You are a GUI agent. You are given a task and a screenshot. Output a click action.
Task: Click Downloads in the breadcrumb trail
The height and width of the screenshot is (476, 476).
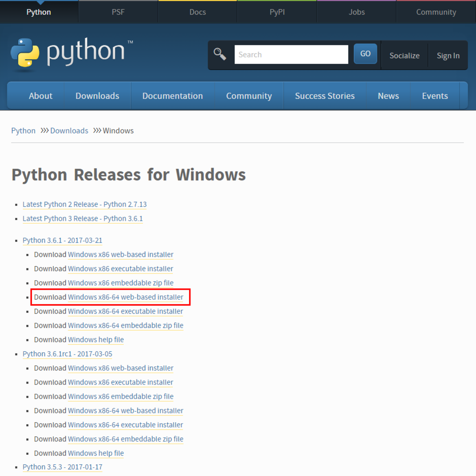tap(69, 130)
